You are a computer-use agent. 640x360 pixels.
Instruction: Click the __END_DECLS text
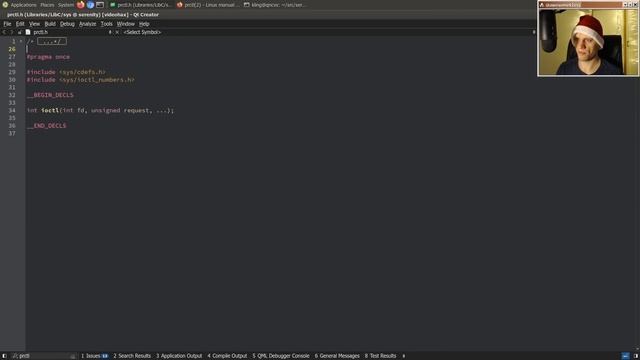(46, 126)
